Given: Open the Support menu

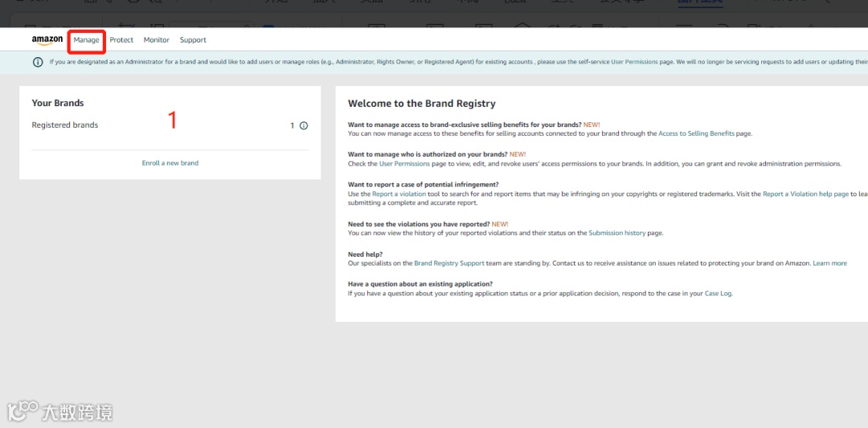Looking at the screenshot, I should point(193,40).
